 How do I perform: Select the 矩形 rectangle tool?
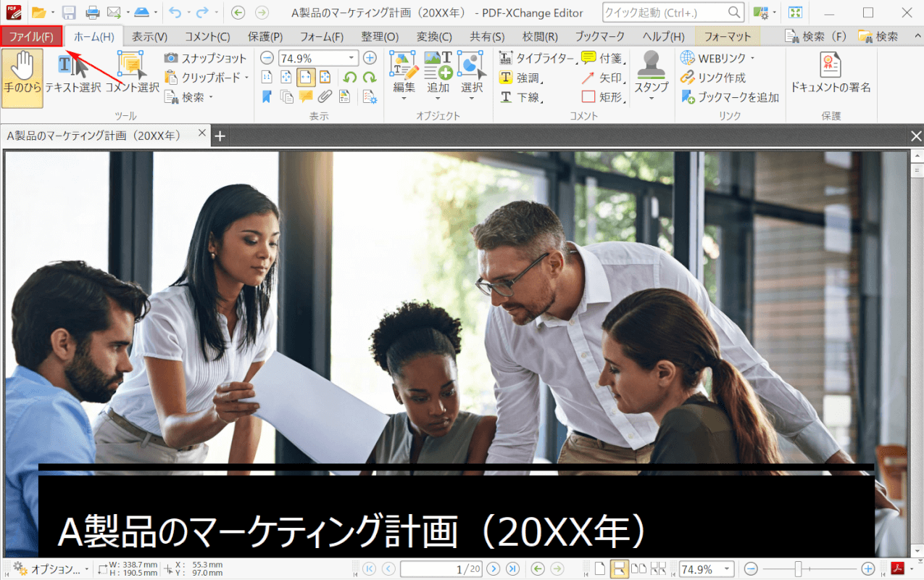coord(604,97)
